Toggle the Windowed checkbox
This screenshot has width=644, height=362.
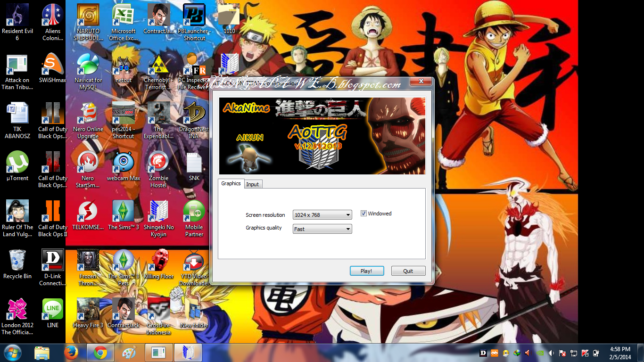[x=363, y=214]
